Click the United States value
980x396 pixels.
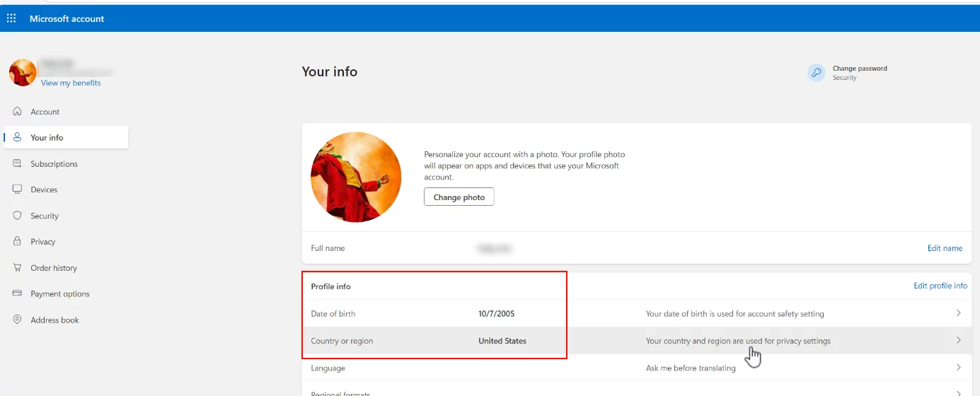click(x=502, y=341)
